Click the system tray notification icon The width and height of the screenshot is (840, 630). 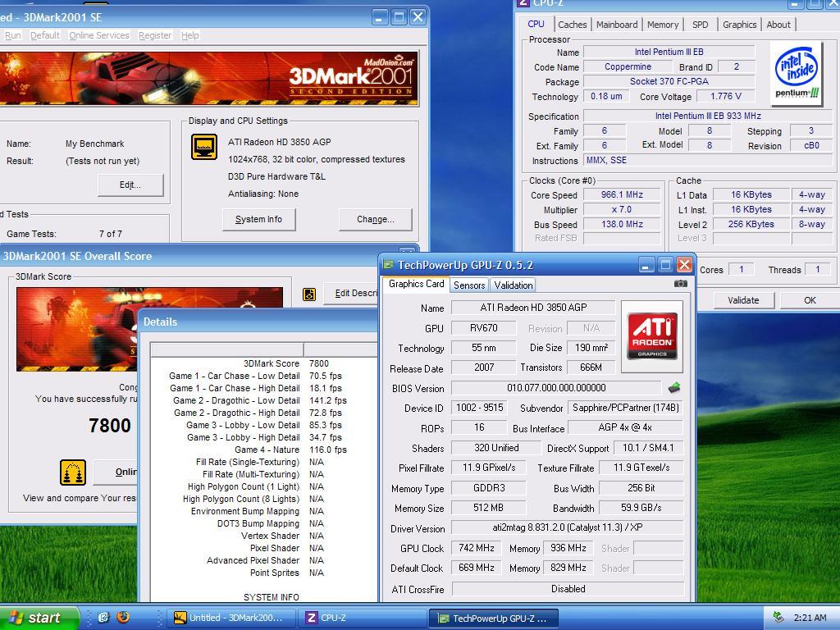point(778,618)
